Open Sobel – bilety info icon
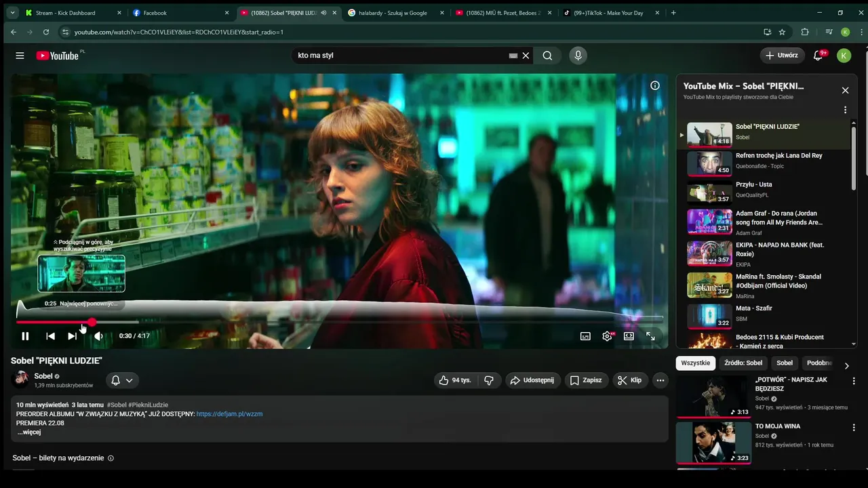Viewport: 868px width, 488px height. (111, 458)
